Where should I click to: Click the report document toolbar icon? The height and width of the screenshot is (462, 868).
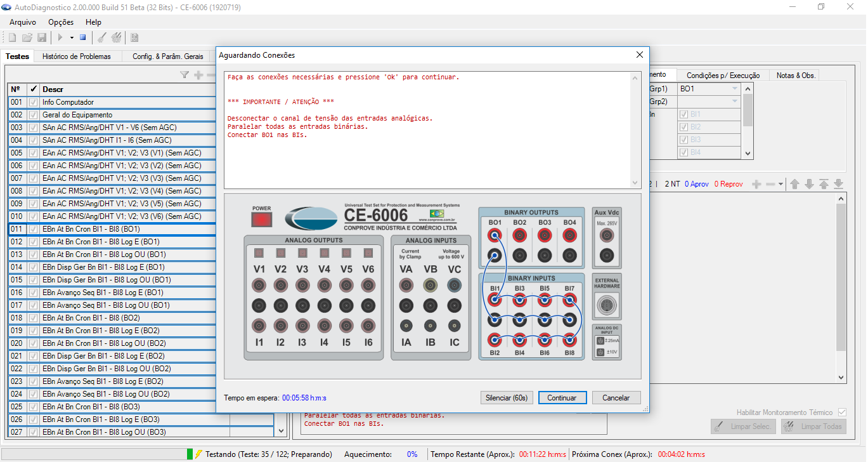point(135,38)
